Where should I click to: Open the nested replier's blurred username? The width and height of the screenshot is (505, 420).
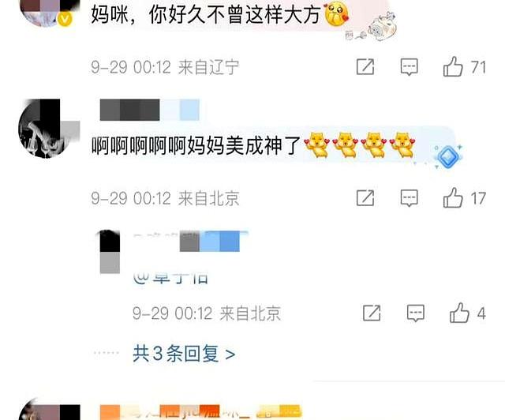191,241
